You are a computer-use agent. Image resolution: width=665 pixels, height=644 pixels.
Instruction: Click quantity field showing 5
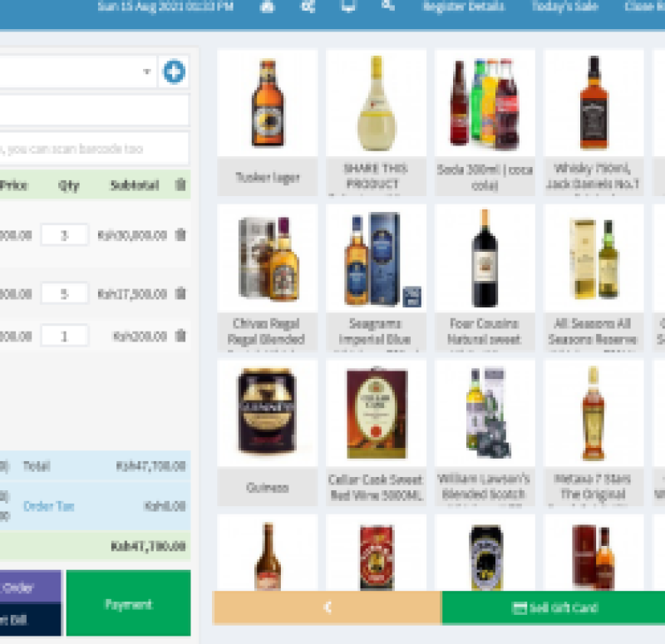(65, 293)
